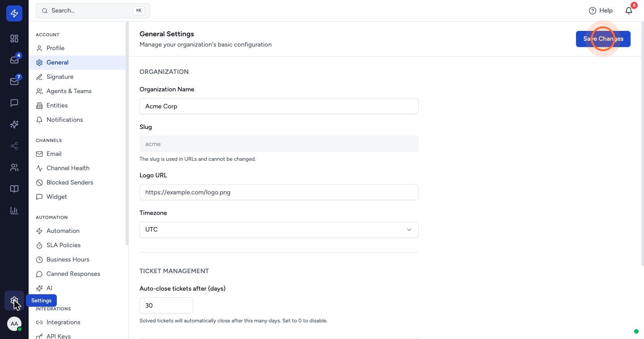Screen dimensions: 644x339
Task: Open the people icon in the left rail
Action: point(14,167)
